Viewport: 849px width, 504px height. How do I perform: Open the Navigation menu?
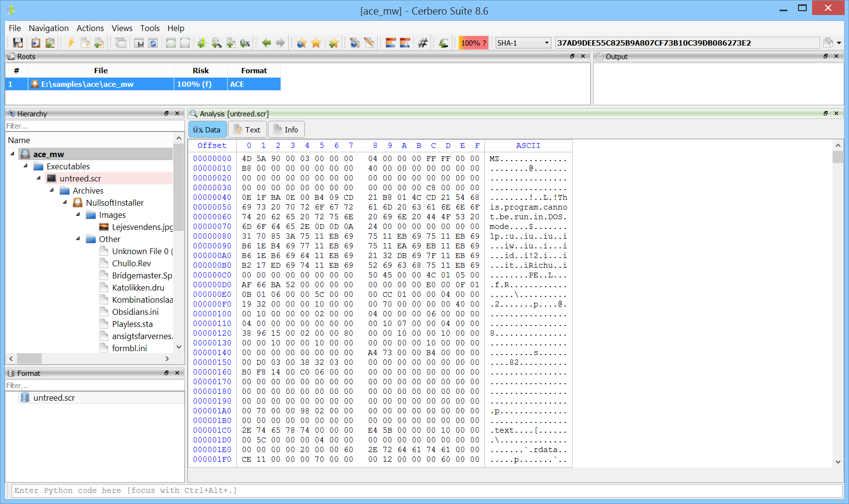coord(49,28)
